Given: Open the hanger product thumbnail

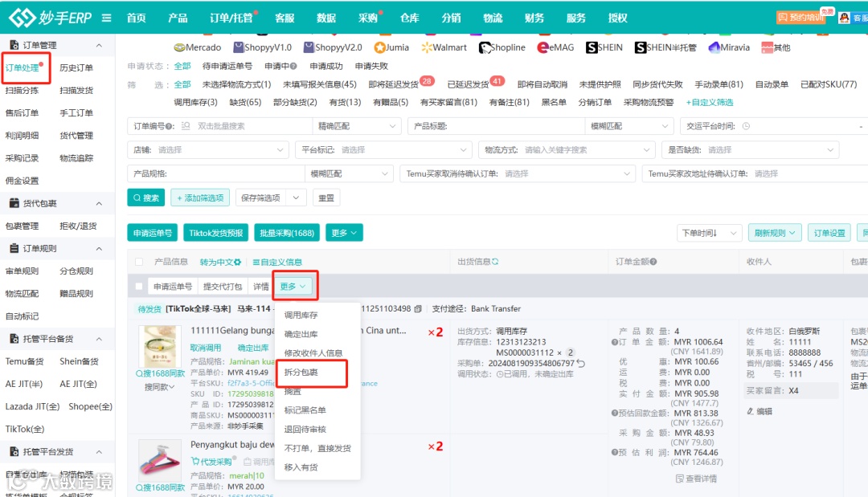Looking at the screenshot, I should 159,461.
